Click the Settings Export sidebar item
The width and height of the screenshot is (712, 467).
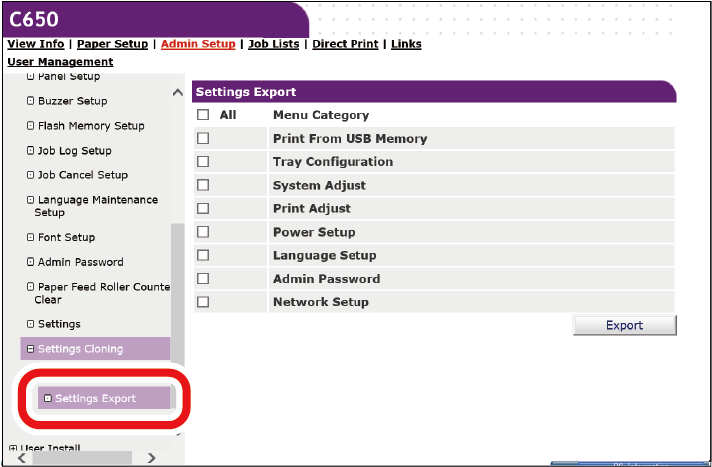pyautogui.click(x=95, y=398)
